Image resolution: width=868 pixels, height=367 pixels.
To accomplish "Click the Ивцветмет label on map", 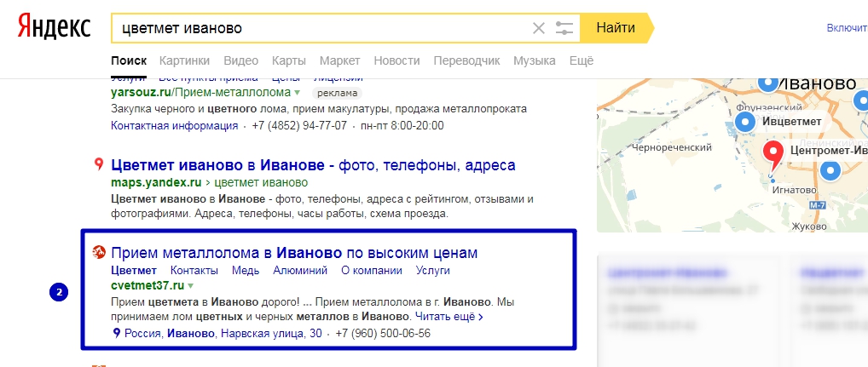I will 791,122.
